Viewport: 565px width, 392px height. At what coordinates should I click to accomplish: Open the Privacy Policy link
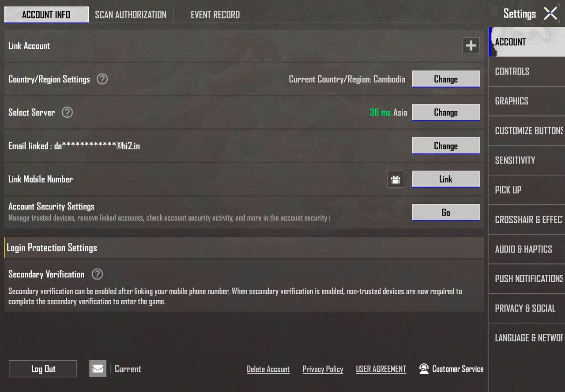[323, 369]
